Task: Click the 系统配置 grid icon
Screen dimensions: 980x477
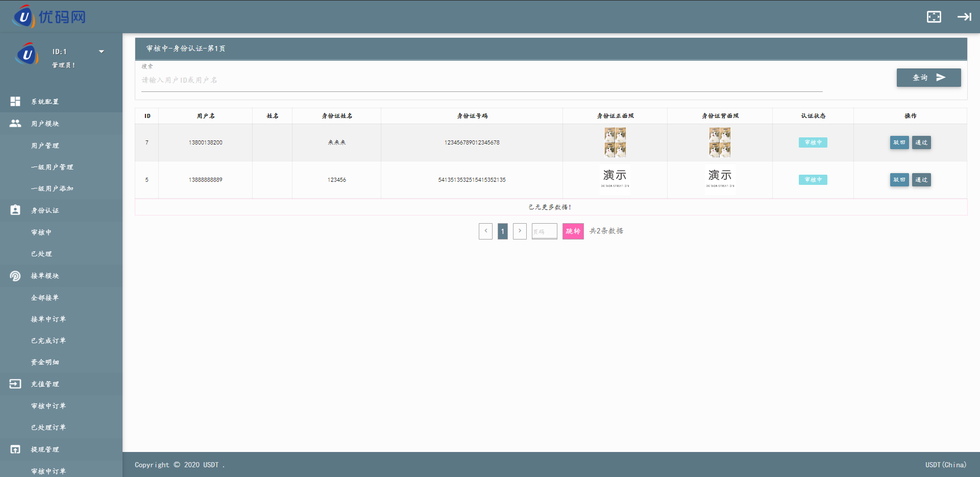Action: (15, 102)
